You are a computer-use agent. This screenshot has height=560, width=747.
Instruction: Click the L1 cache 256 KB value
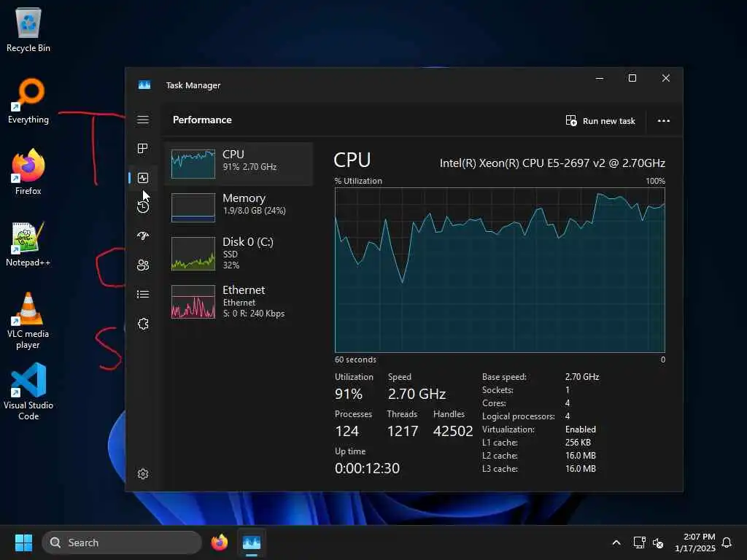[578, 443]
